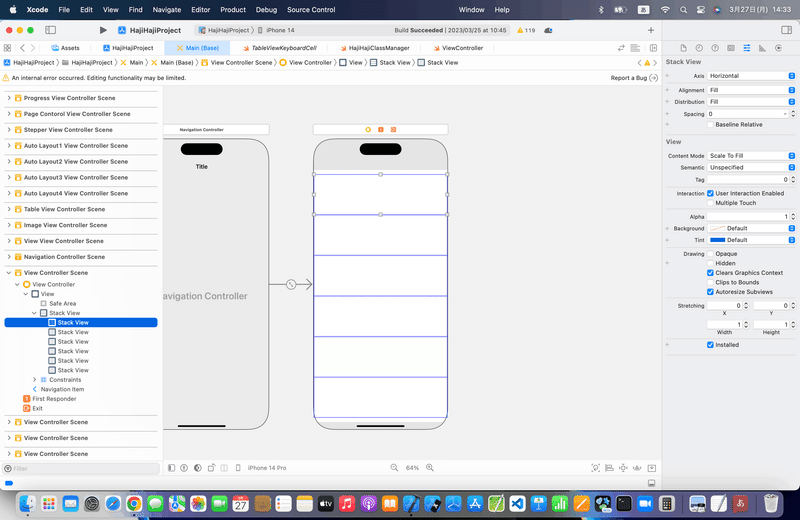Change canvas orientation icon

tap(211, 467)
